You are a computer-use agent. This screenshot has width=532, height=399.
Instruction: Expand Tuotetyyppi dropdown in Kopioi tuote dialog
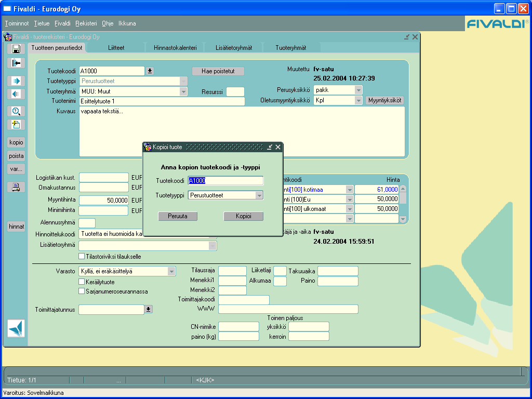click(x=259, y=195)
